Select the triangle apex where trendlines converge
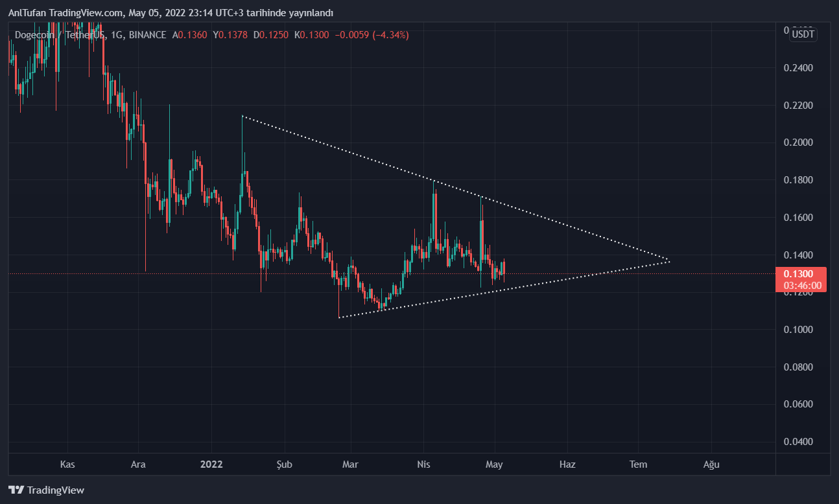839x504 pixels. [x=669, y=261]
